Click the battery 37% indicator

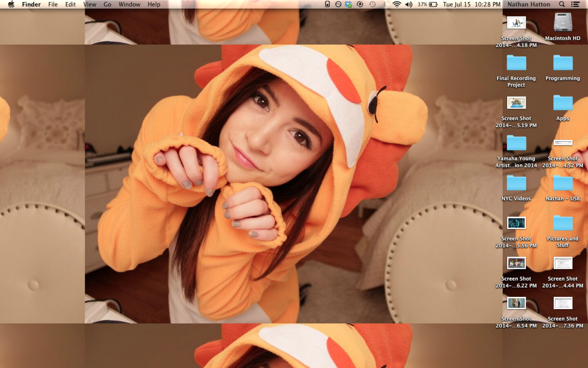(x=428, y=4)
